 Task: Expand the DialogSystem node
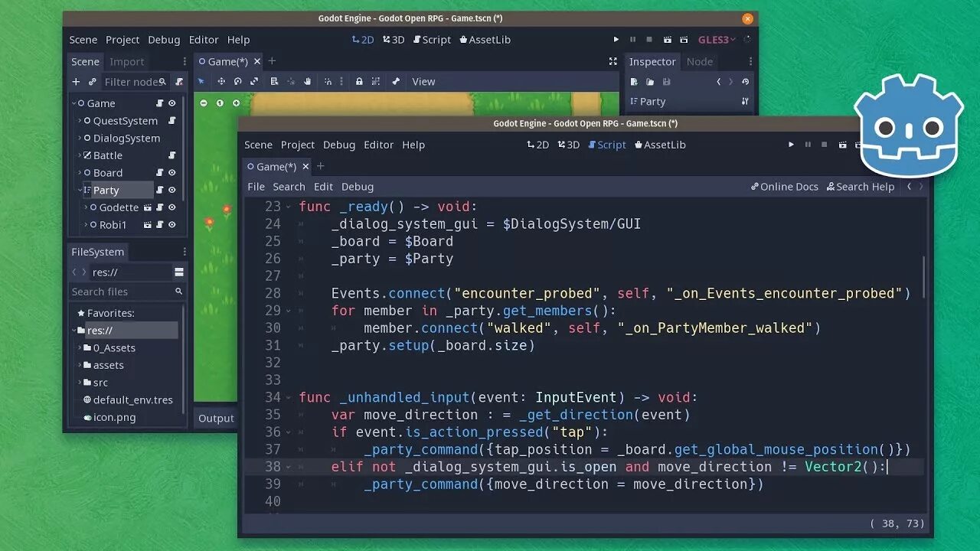[80, 139]
